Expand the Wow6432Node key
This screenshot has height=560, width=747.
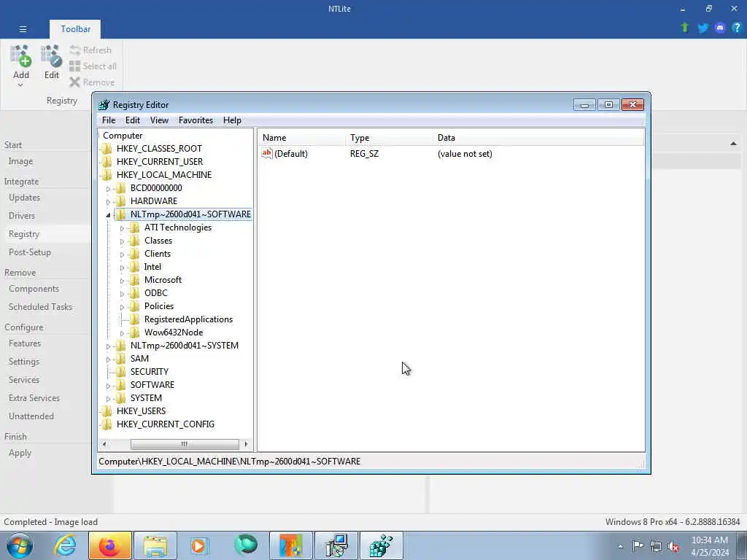[122, 333]
